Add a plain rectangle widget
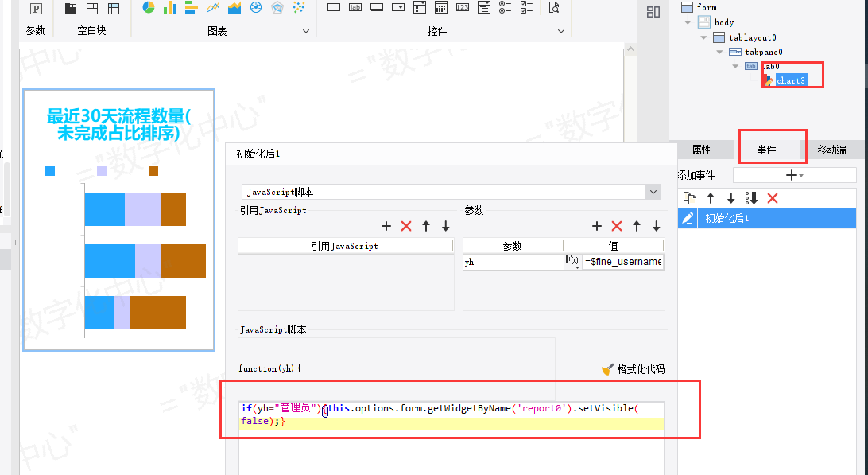The width and height of the screenshot is (868, 475). pyautogui.click(x=334, y=7)
